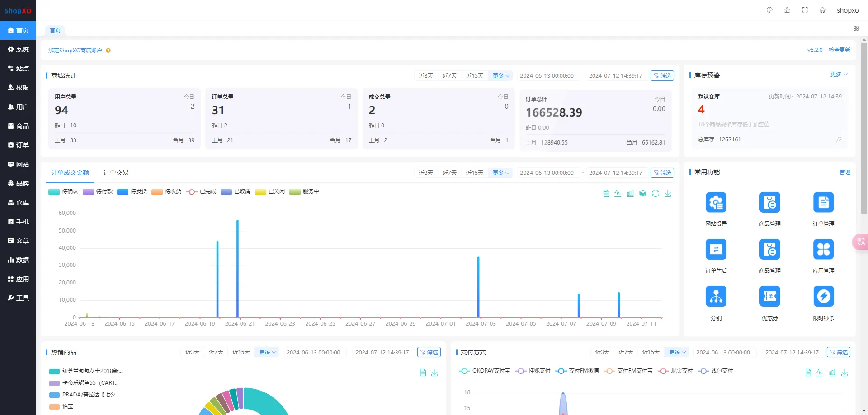Open the 应用管理 shortcut icon
Image resolution: width=868 pixels, height=415 pixels.
[823, 249]
